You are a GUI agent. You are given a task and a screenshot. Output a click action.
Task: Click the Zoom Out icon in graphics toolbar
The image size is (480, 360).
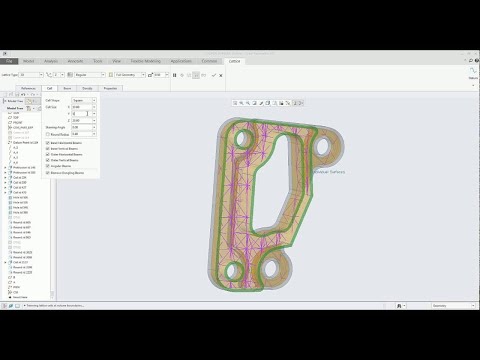click(248, 103)
